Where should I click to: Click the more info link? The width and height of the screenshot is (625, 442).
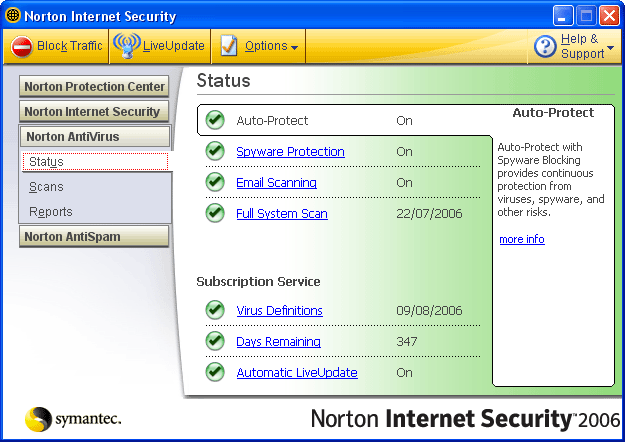click(522, 239)
